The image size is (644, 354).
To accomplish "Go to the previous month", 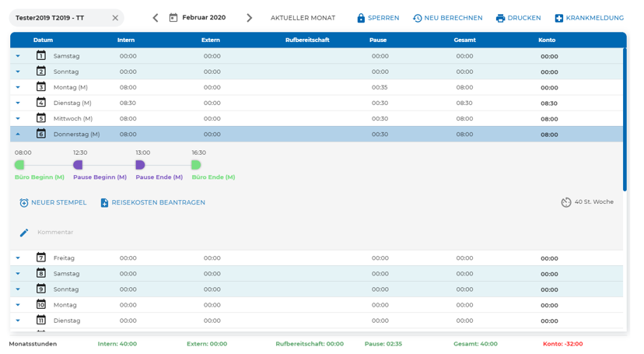I will pyautogui.click(x=156, y=18).
